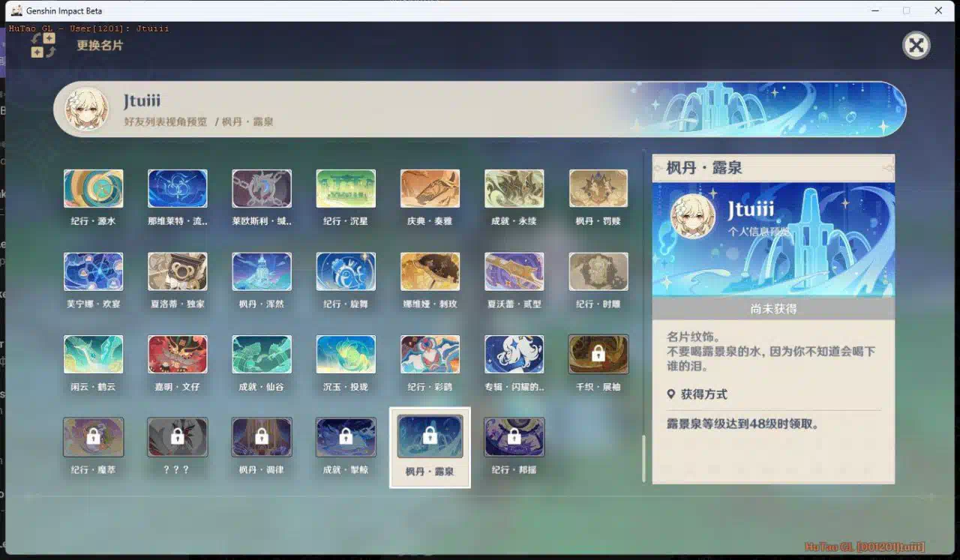Choose the 专辑·闪耀的 namecard
This screenshot has width=960, height=560.
point(514,354)
